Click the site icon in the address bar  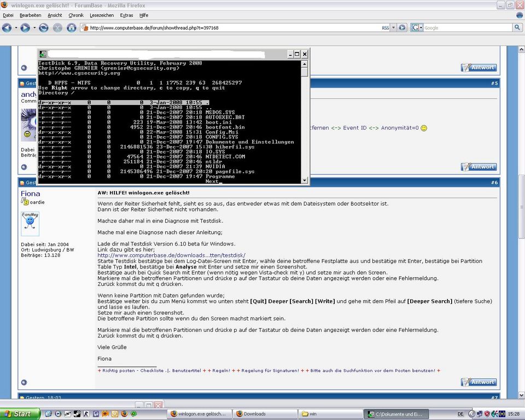click(85, 28)
